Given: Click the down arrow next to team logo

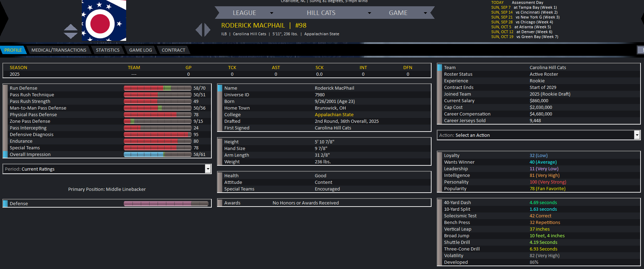Looking at the screenshot, I should [x=71, y=35].
